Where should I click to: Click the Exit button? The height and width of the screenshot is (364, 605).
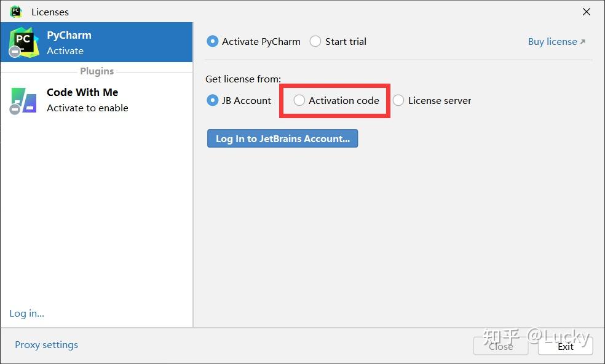click(565, 346)
